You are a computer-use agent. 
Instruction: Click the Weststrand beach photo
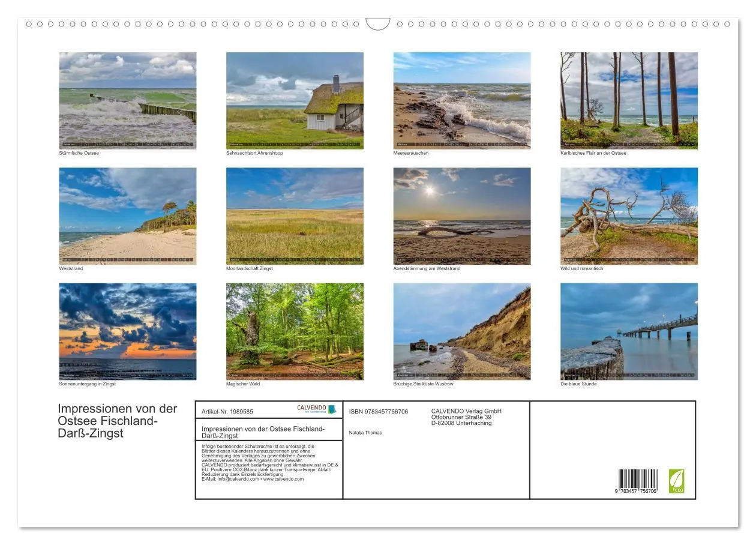[x=127, y=215]
